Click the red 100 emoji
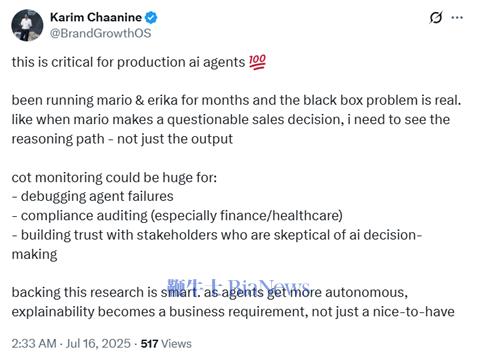Viewport: 477px width, 361px height. click(x=257, y=62)
